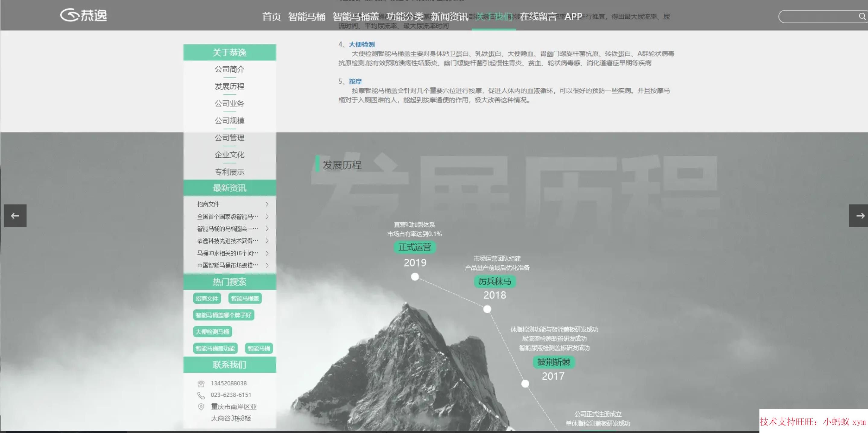Click the 恭逸 logo in header
868x433 pixels.
(x=84, y=15)
